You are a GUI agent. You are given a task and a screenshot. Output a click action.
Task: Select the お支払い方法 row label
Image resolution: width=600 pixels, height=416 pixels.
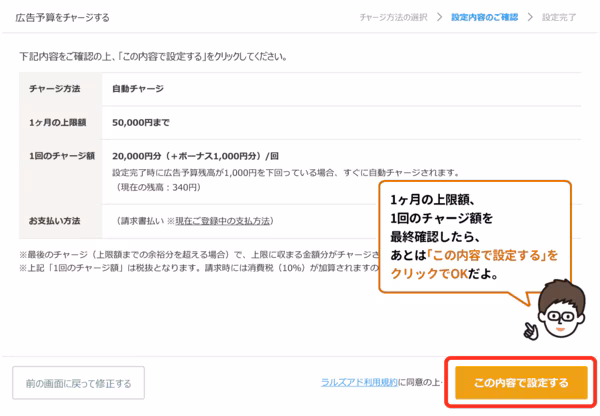pos(55,221)
